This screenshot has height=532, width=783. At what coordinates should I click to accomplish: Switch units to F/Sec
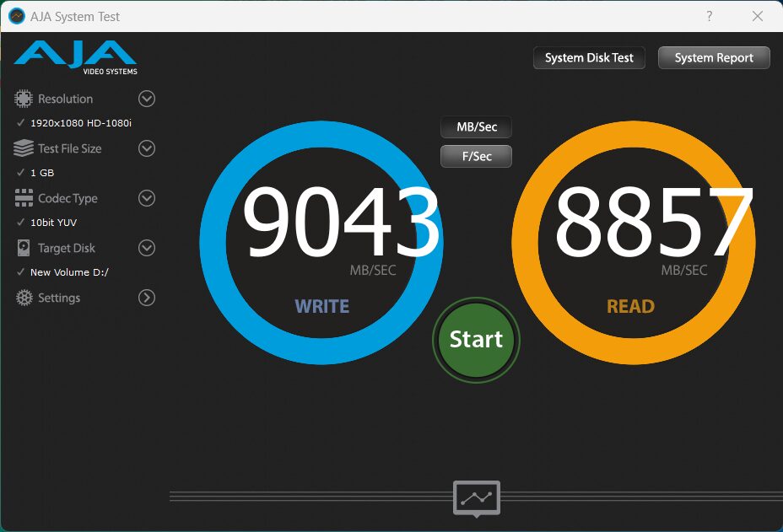click(x=477, y=156)
